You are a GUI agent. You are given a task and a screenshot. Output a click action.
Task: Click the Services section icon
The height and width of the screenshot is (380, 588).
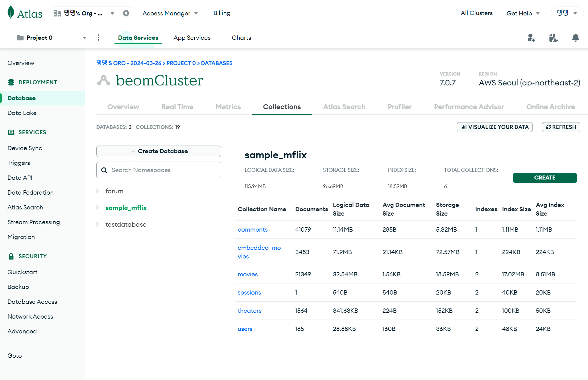[x=11, y=132]
